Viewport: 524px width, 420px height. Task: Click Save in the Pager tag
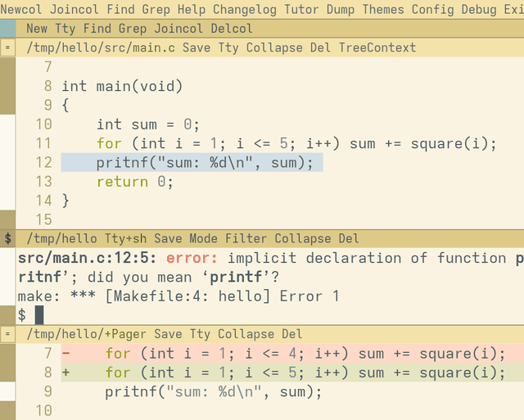point(168,334)
